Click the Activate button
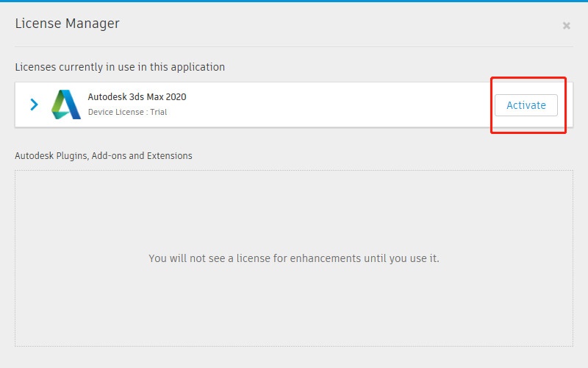The height and width of the screenshot is (368, 588). point(526,105)
